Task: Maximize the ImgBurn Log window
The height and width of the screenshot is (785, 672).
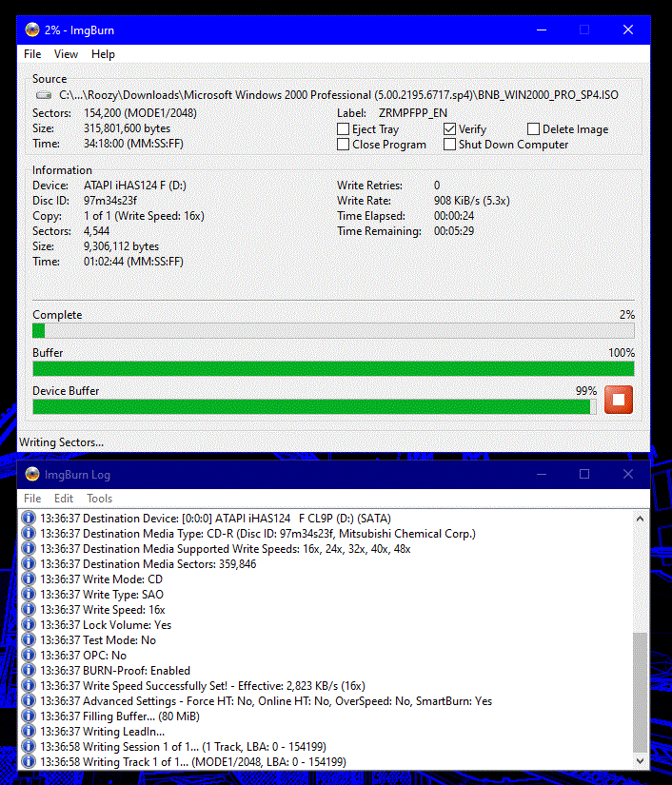Action: 584,474
